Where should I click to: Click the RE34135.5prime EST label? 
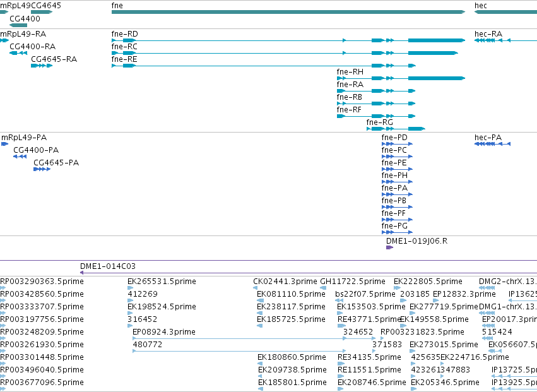369,357
